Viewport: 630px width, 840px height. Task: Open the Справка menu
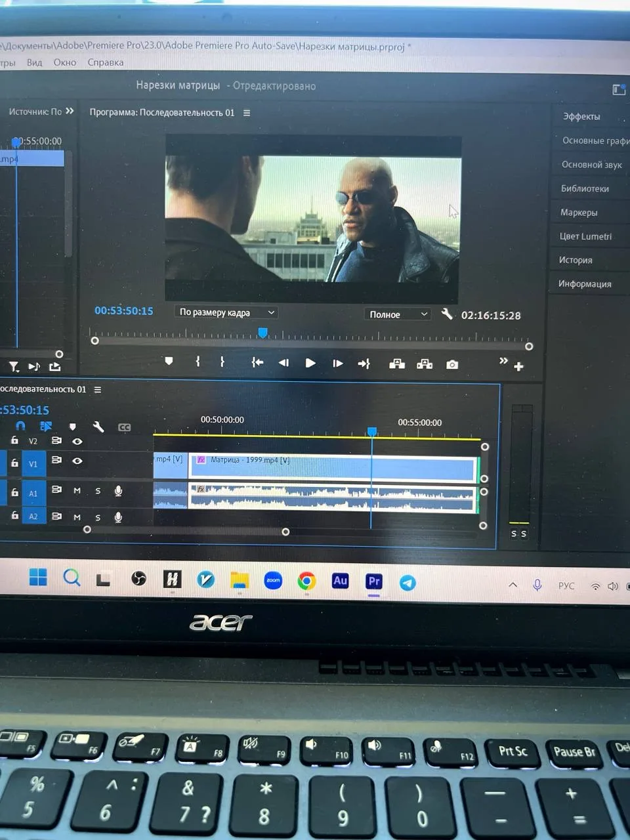click(106, 62)
